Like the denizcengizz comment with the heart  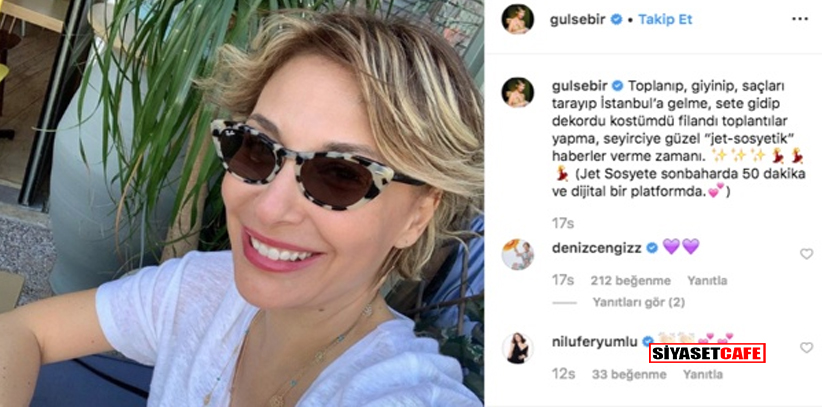806,254
